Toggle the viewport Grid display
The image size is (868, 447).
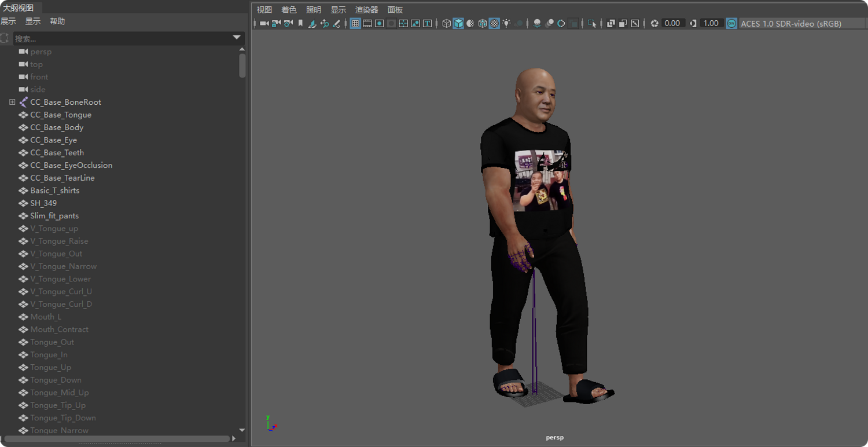(x=355, y=24)
